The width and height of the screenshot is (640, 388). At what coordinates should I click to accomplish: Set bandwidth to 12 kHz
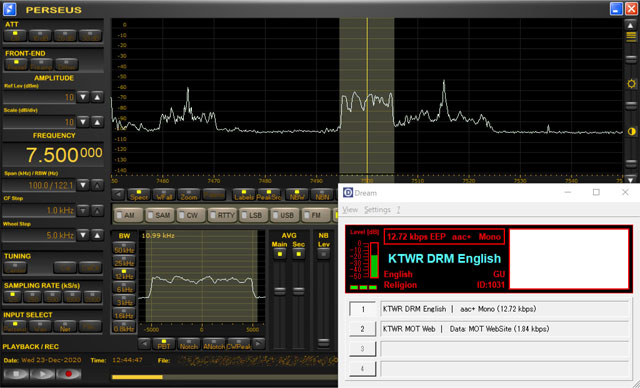pos(124,275)
